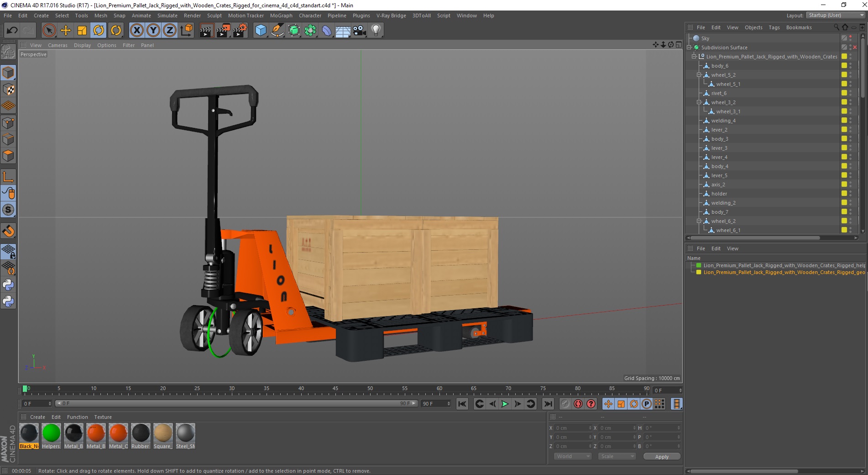The image size is (868, 475).
Task: Go to start of animation
Action: coord(462,404)
